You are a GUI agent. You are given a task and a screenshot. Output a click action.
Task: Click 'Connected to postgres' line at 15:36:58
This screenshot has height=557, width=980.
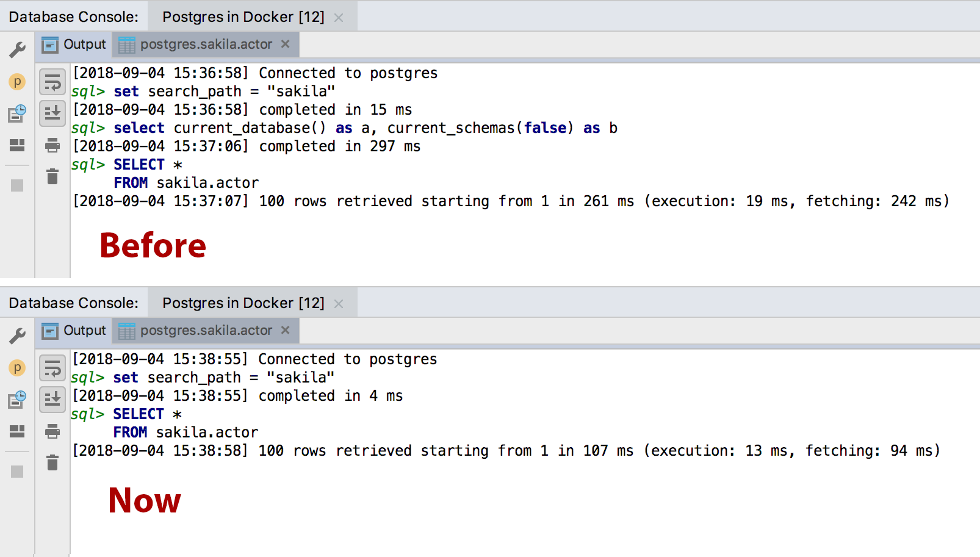tap(255, 73)
